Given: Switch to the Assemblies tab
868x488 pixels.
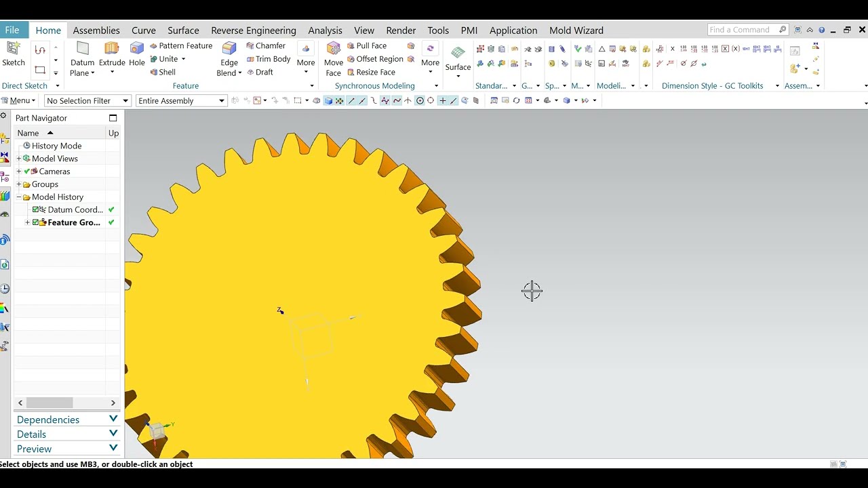Looking at the screenshot, I should tap(96, 30).
